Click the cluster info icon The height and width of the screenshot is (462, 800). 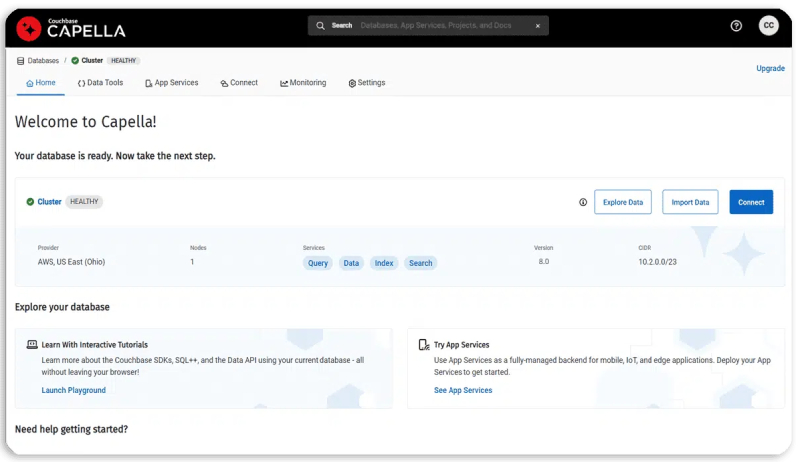coord(583,202)
